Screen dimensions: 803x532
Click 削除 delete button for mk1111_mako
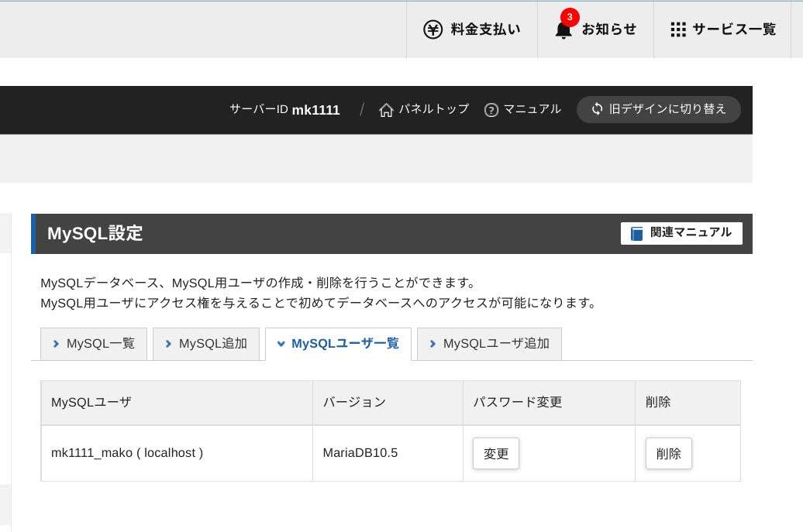point(668,453)
